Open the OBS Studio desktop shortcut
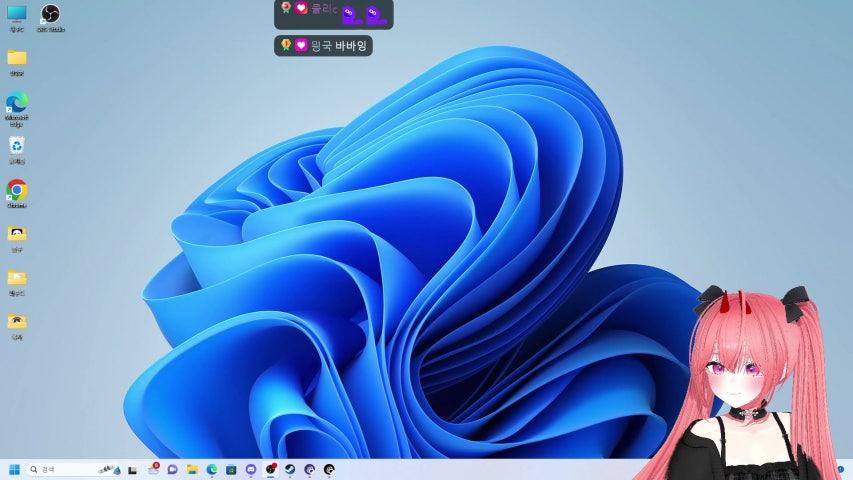 [50, 14]
